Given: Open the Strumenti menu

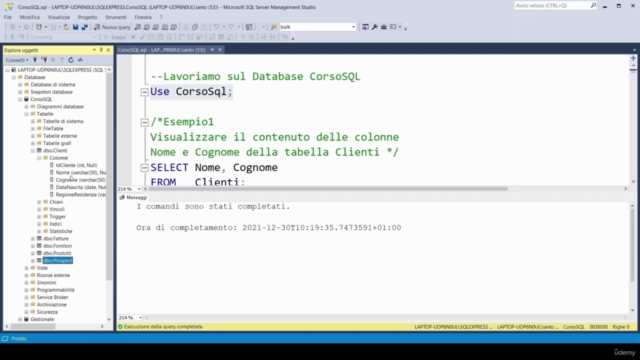Looking at the screenshot, I should pyautogui.click(x=116, y=17).
